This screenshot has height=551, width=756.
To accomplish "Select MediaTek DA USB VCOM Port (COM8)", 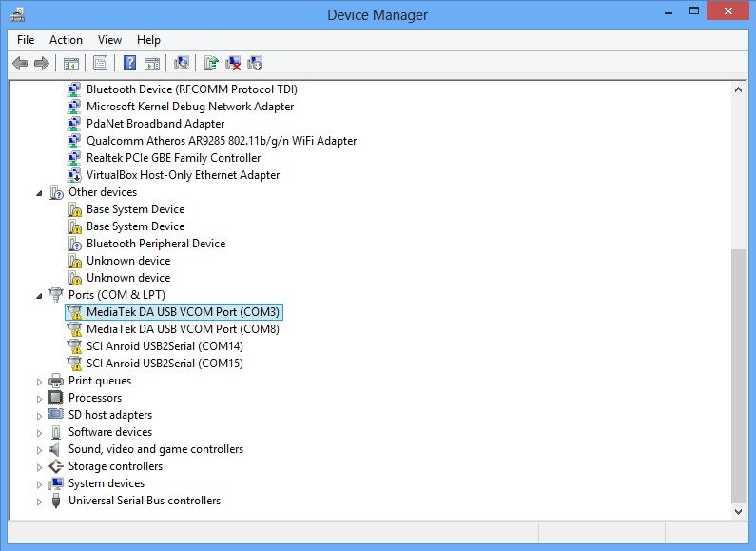I will click(x=183, y=329).
